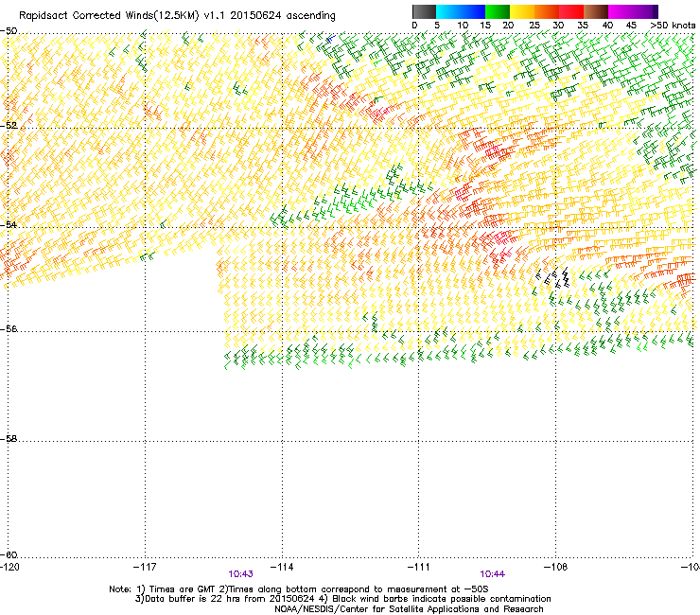The width and height of the screenshot is (700, 615).
Task: Click the 'Data buffer is 22 hrs' note
Action: pyautogui.click(x=342, y=599)
